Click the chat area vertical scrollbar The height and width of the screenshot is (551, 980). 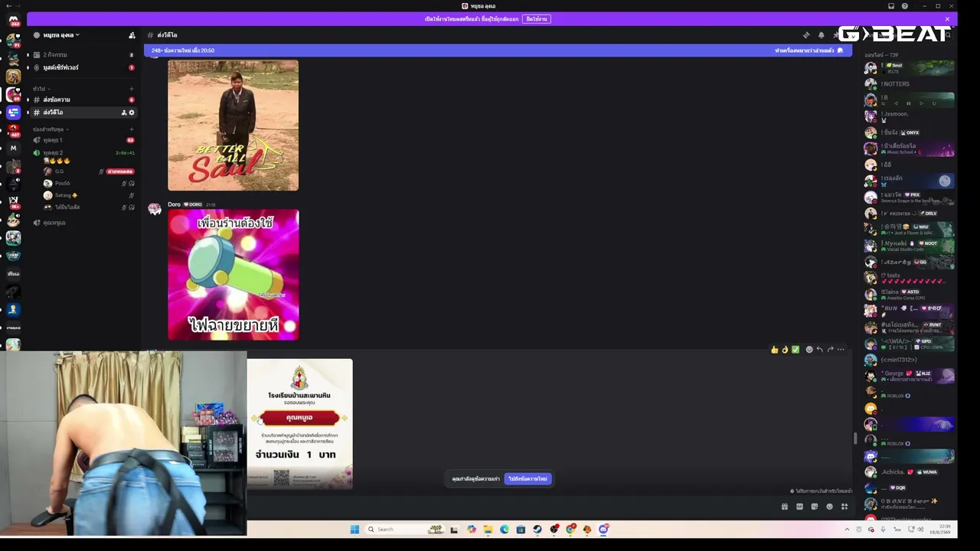855,438
